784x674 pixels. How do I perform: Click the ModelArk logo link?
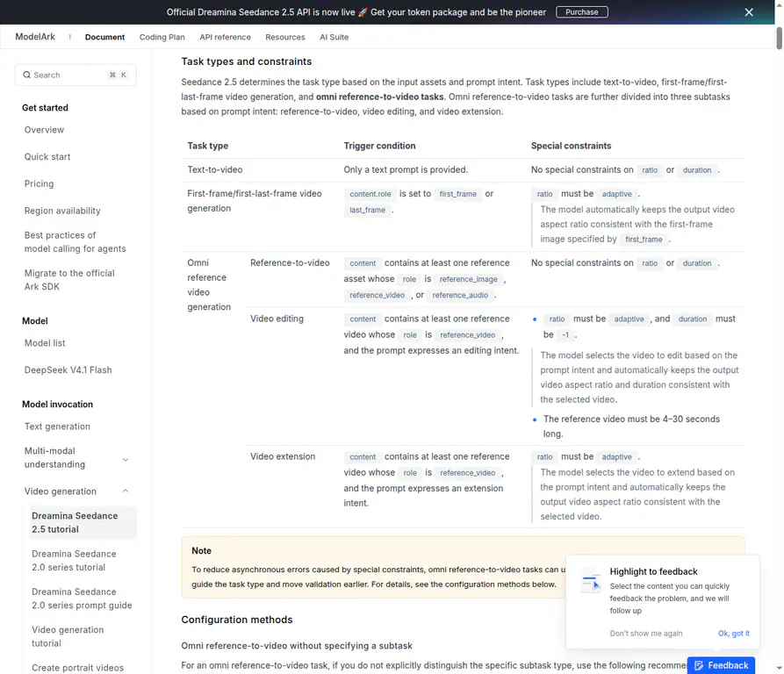pos(35,37)
